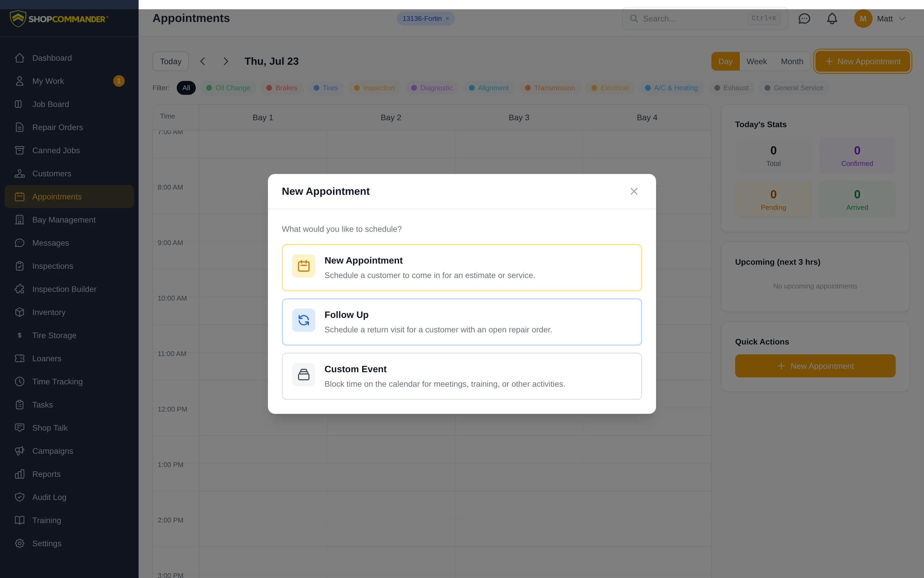Click the Pending stat card
Viewport: 924px width, 578px height.
pos(773,199)
